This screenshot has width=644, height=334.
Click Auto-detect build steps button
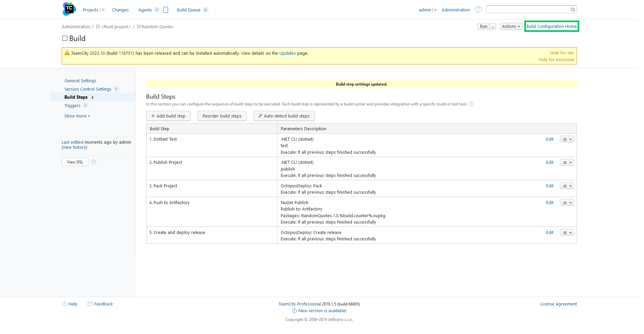coord(284,116)
